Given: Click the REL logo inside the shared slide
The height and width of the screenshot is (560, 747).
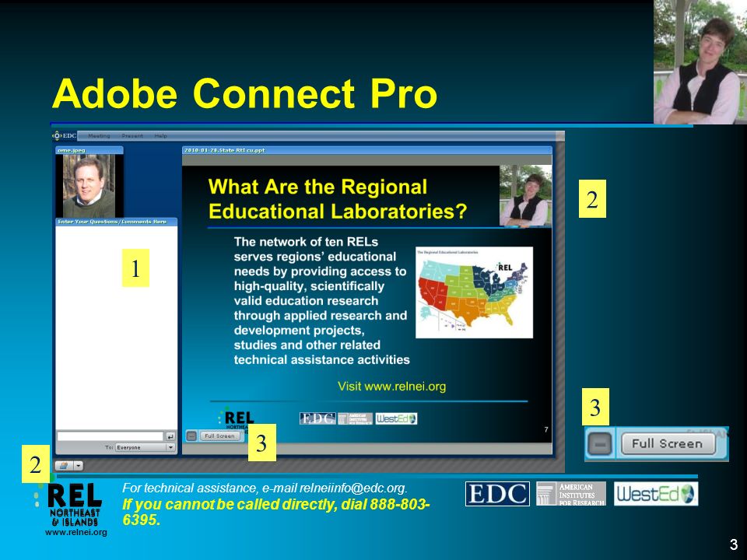Looking at the screenshot, I should coord(236,418).
